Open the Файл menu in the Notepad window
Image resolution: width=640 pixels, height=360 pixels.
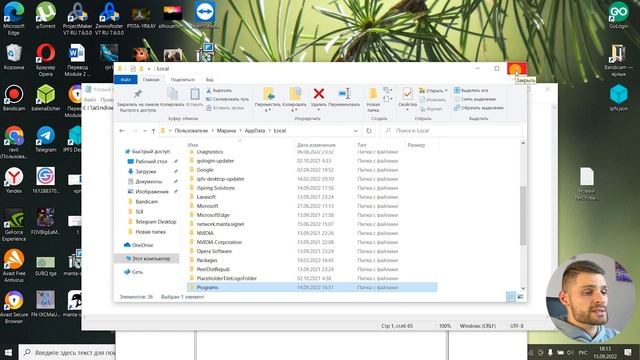(x=90, y=100)
